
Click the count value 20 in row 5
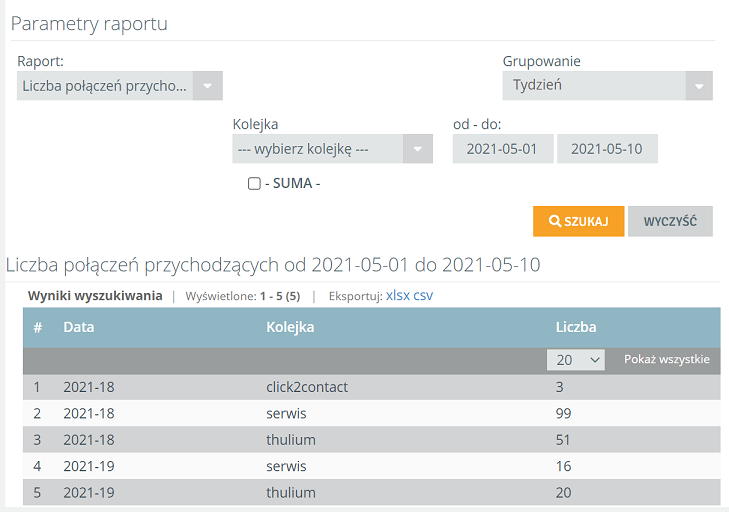563,493
